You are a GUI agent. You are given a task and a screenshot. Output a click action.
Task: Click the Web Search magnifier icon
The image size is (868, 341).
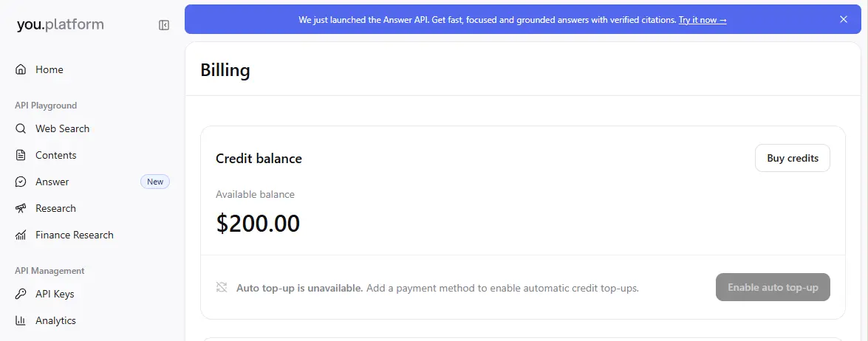(21, 128)
